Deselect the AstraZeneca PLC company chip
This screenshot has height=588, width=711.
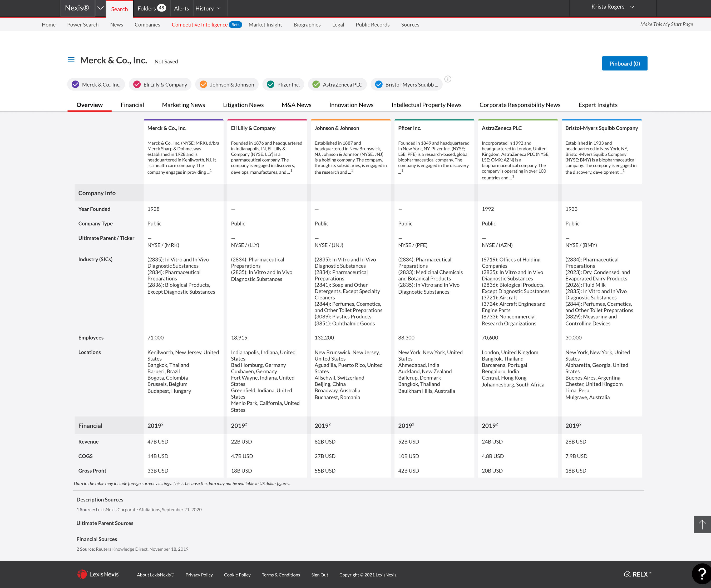(x=316, y=84)
